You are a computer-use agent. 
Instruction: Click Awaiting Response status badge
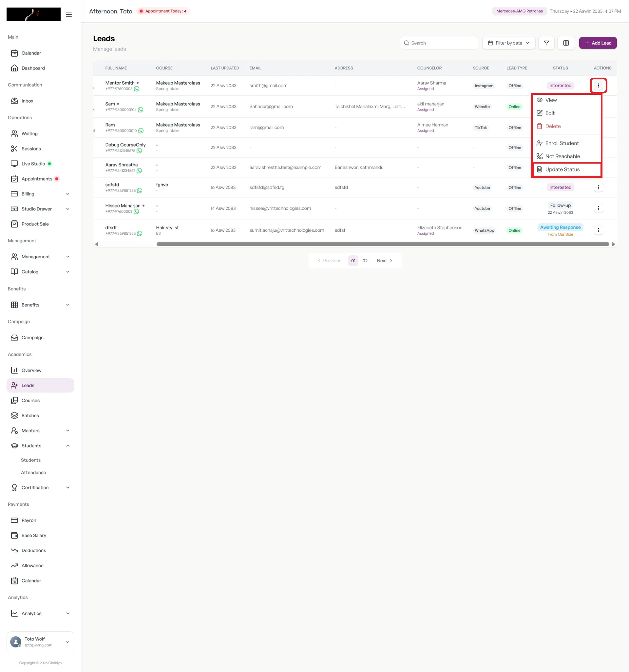click(560, 227)
